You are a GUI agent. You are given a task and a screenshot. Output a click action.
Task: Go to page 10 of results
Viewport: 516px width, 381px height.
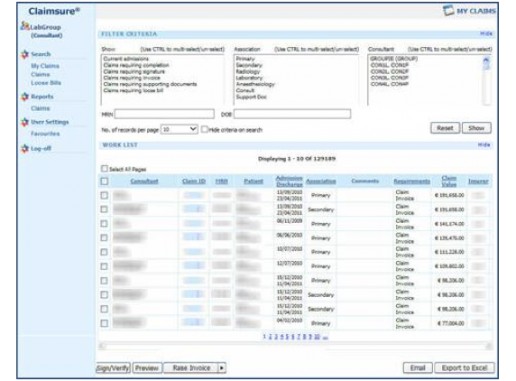pyautogui.click(x=317, y=337)
